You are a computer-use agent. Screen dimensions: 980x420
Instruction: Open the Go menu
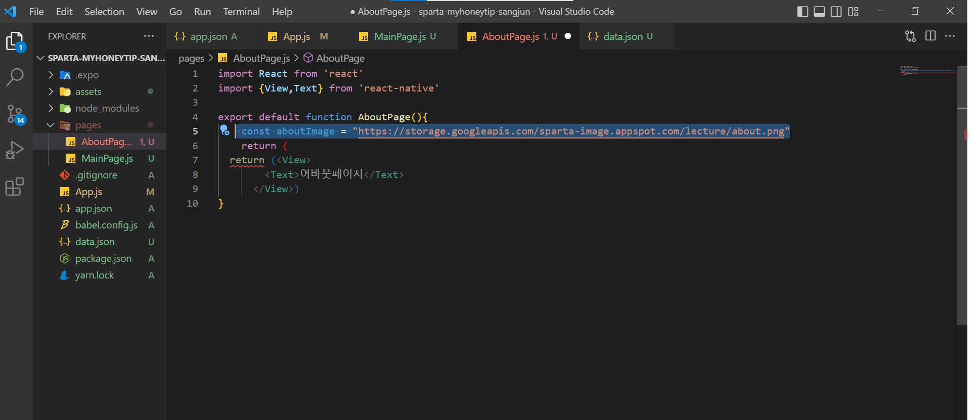(175, 11)
